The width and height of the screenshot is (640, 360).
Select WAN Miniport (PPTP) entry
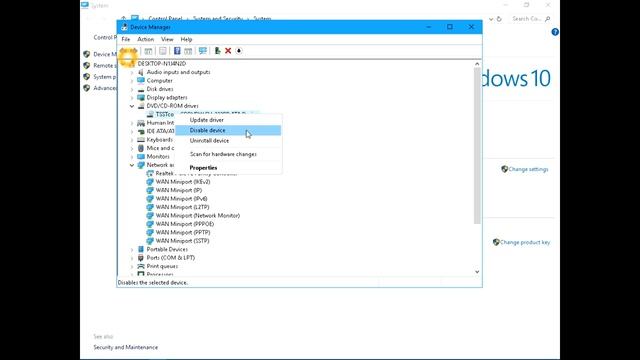pyautogui.click(x=183, y=233)
